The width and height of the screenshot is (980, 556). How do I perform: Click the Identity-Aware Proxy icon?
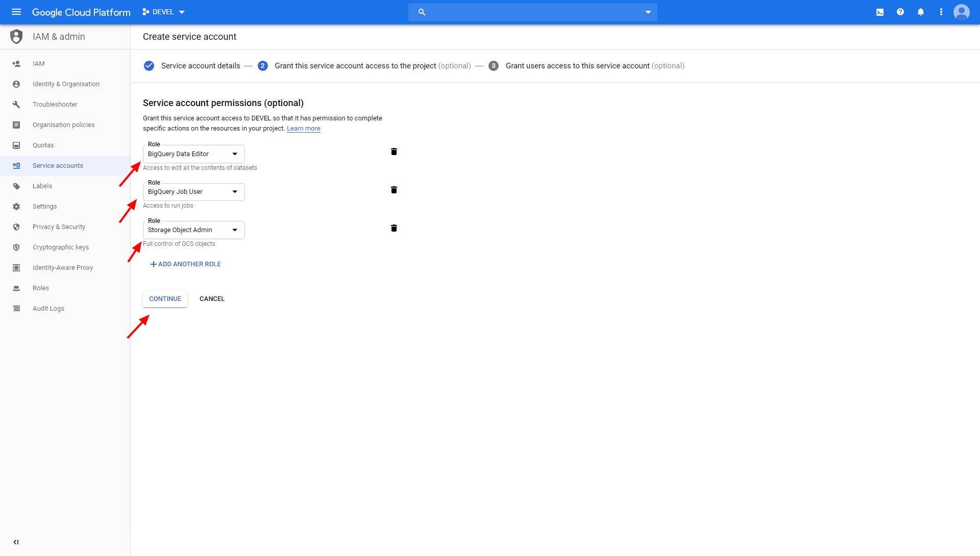16,268
